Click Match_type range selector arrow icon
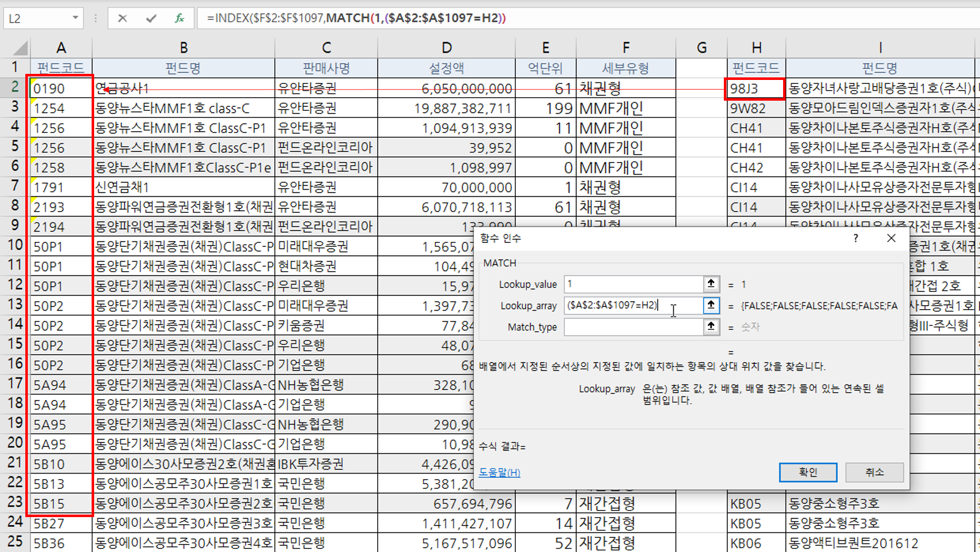Image resolution: width=980 pixels, height=552 pixels. click(x=711, y=327)
